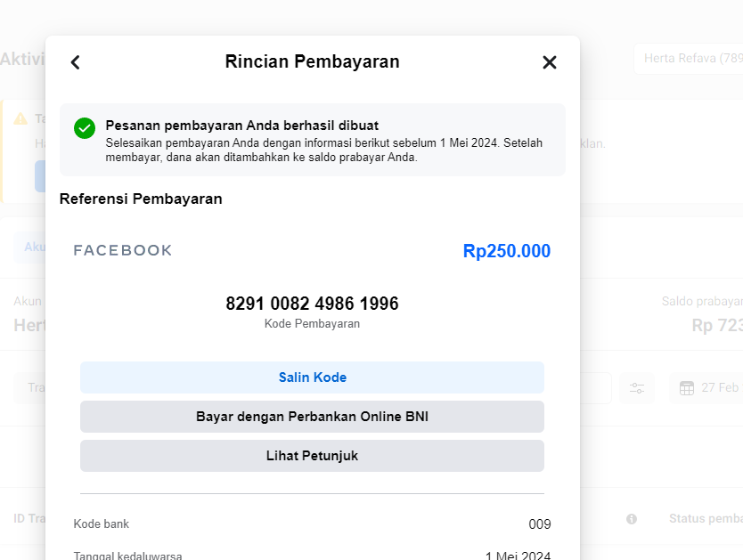Image resolution: width=743 pixels, height=560 pixels.
Task: Click the transaction search field
Action: click(31, 388)
